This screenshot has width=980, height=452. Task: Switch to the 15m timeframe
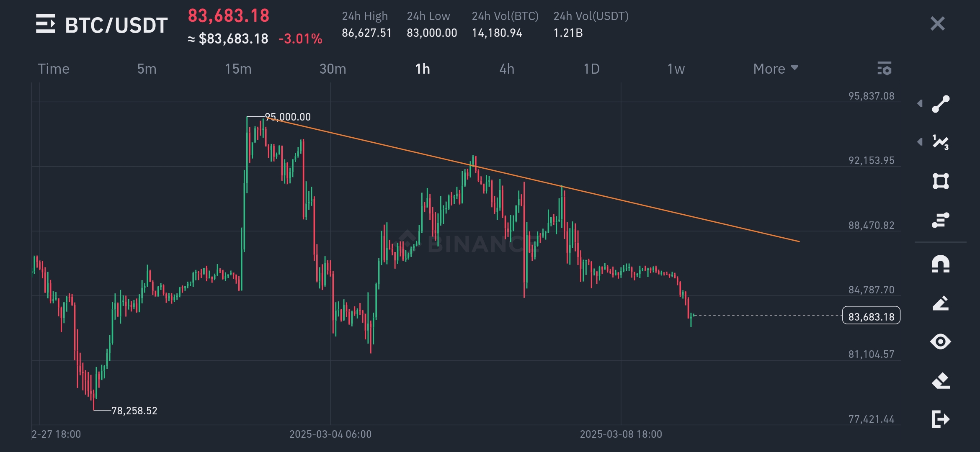pos(238,69)
